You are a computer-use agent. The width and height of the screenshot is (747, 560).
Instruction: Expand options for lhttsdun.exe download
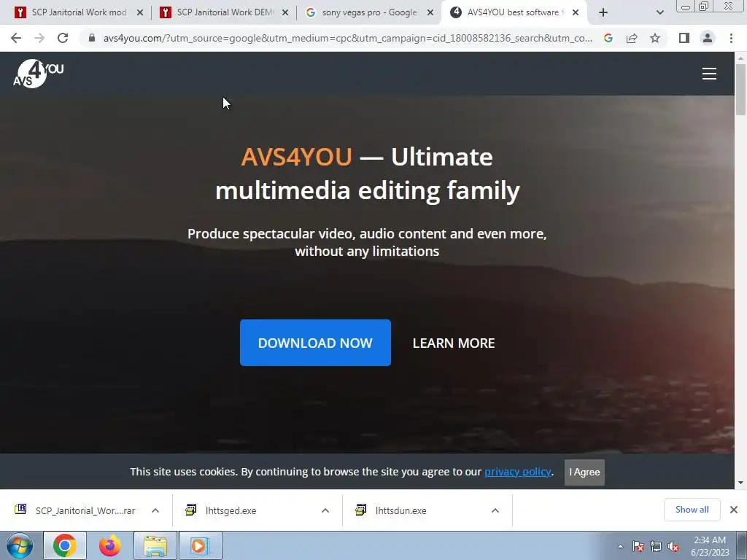pyautogui.click(x=495, y=510)
